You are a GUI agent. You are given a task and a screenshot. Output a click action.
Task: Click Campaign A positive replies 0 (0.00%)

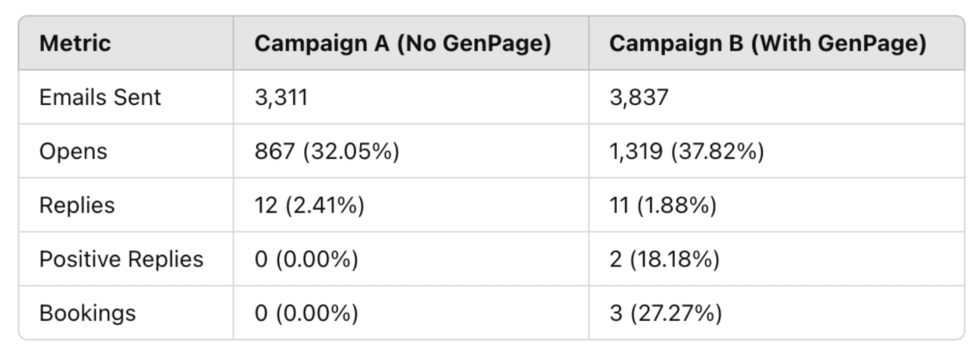click(x=306, y=259)
